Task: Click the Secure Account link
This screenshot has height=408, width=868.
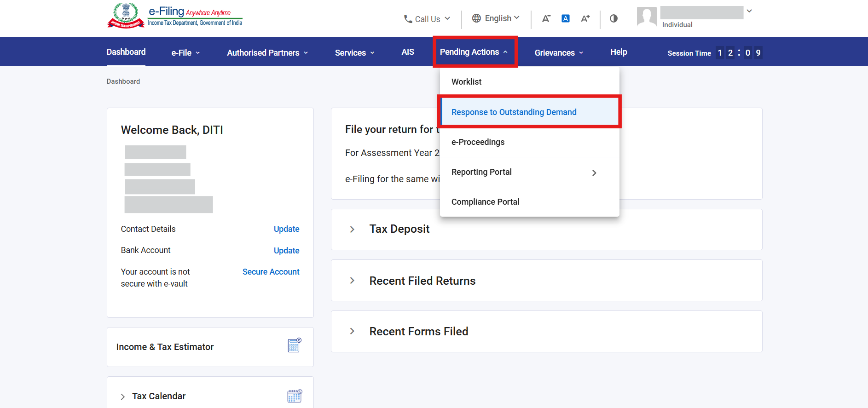Action: (271, 272)
